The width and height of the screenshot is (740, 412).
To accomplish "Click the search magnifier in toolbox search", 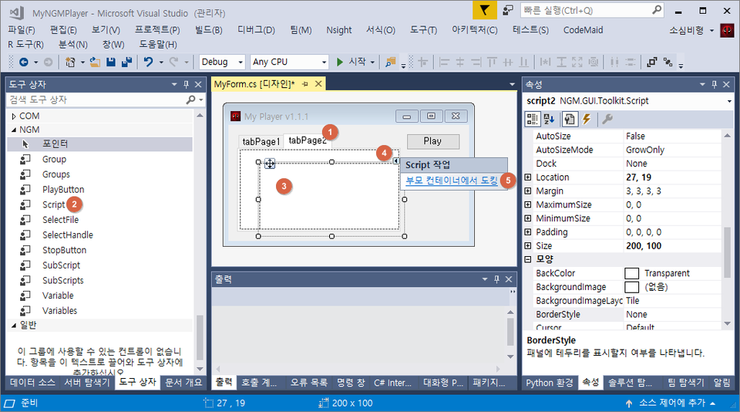I will pyautogui.click(x=190, y=100).
